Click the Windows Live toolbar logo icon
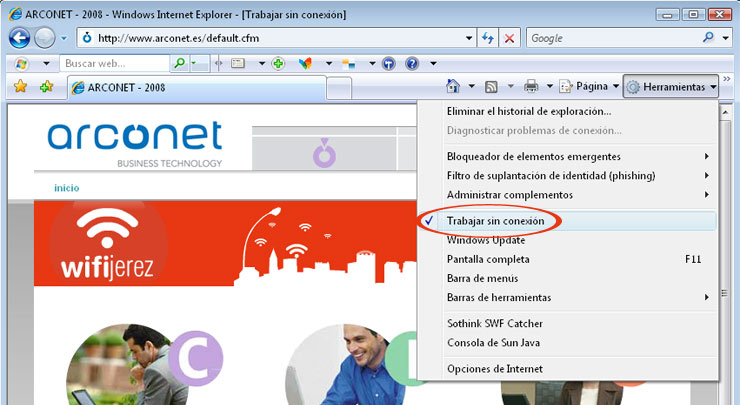The image size is (740, 405). 21,63
